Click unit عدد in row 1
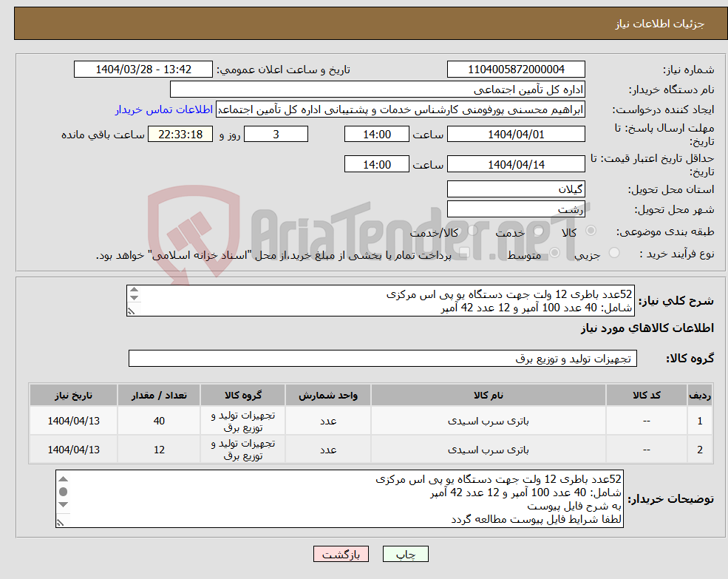The image size is (728, 579). pyautogui.click(x=328, y=421)
